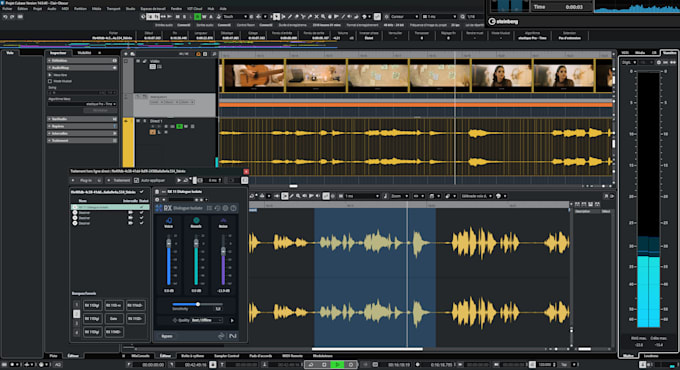Toggle global Write automation W button
680x370 pixels.
(204, 16)
